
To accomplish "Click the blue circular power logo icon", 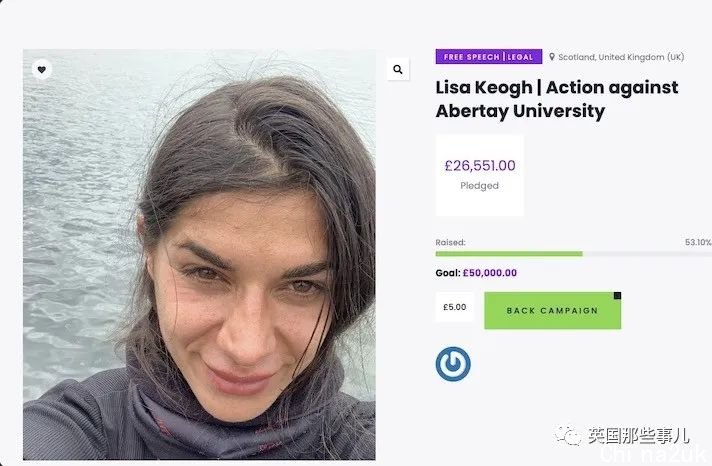I will pos(453,364).
